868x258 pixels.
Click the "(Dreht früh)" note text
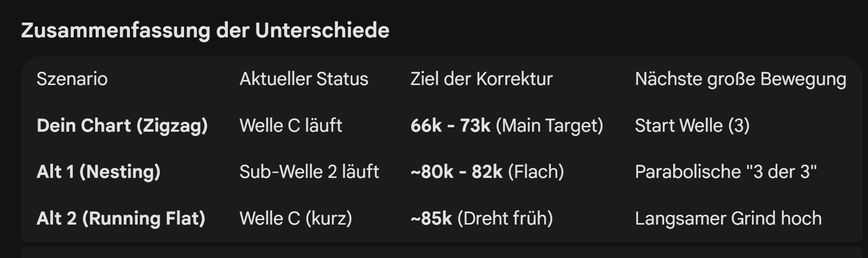click(x=505, y=219)
